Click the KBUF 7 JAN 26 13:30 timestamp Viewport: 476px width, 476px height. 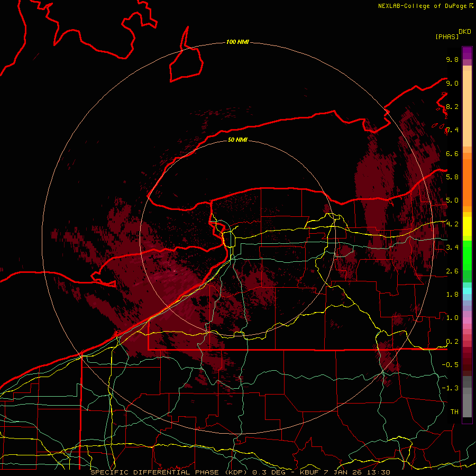[x=345, y=472]
